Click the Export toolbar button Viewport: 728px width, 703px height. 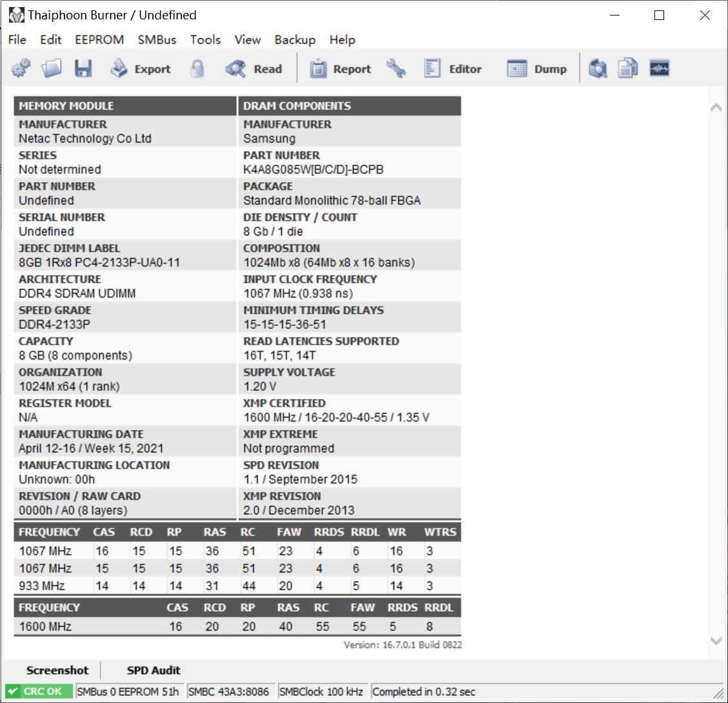[x=141, y=68]
